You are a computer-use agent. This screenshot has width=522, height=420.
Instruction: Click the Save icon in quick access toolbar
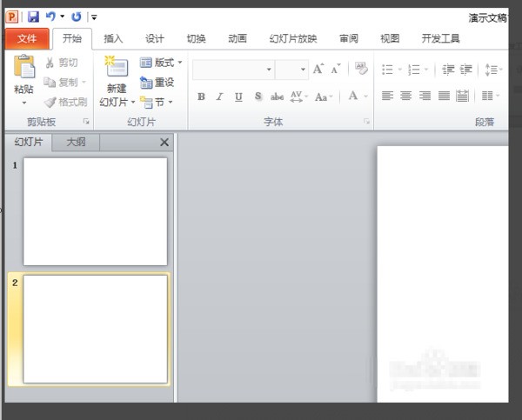pos(34,17)
